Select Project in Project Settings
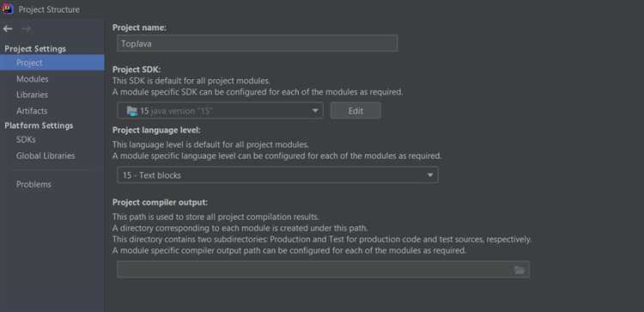 click(52, 63)
